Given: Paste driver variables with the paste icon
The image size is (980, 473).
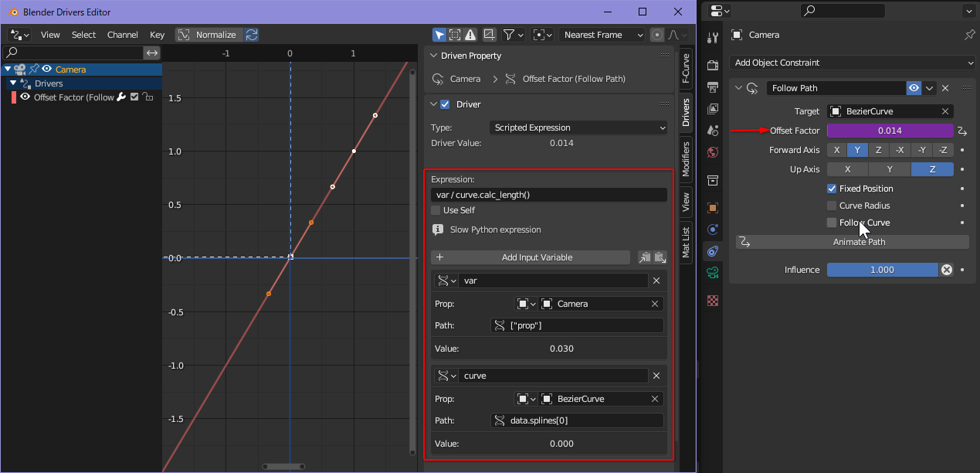Looking at the screenshot, I should 660,257.
